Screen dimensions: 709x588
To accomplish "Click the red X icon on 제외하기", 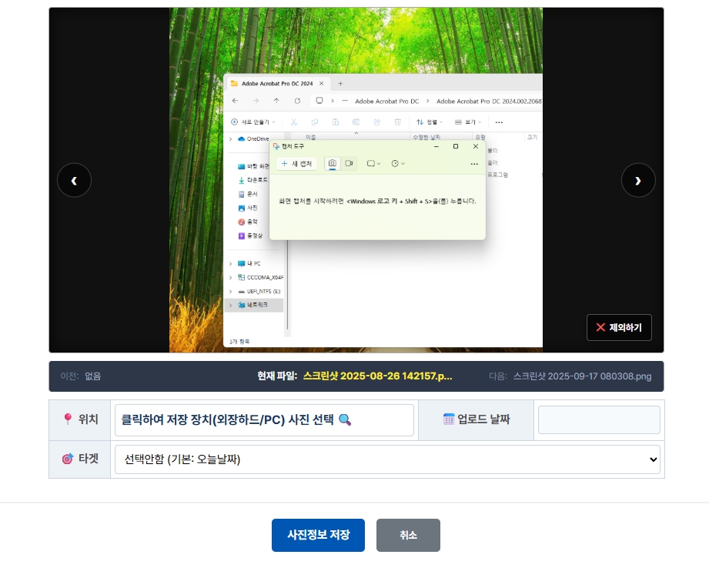I will point(600,327).
